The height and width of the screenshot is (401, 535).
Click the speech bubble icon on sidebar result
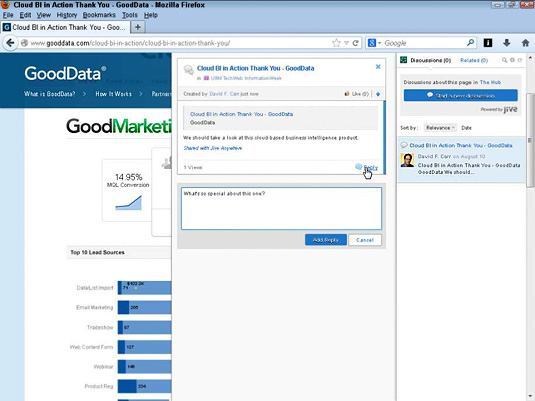click(404, 145)
